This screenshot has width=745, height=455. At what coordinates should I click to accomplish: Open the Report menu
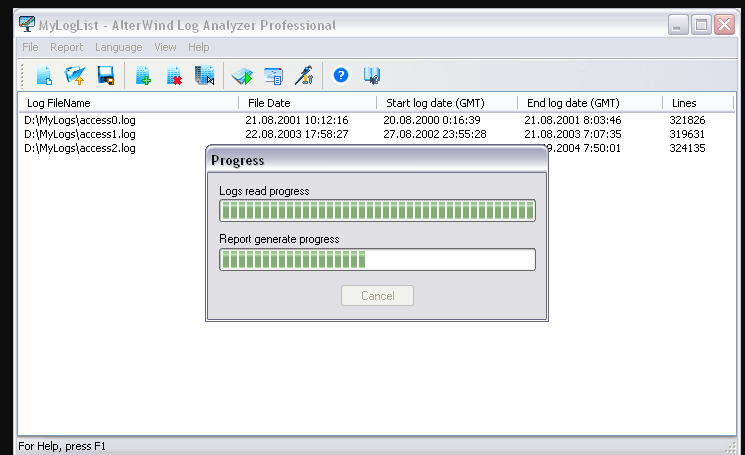(x=67, y=47)
